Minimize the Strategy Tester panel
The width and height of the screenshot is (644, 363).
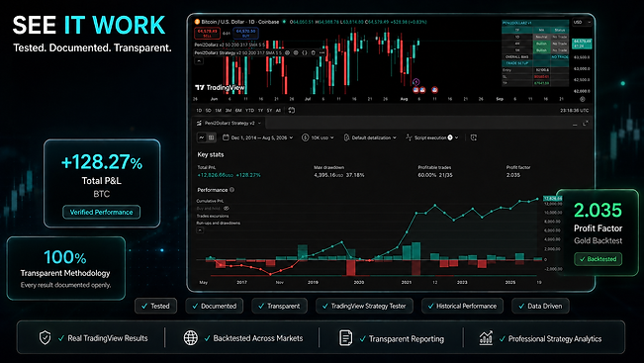[x=575, y=124]
